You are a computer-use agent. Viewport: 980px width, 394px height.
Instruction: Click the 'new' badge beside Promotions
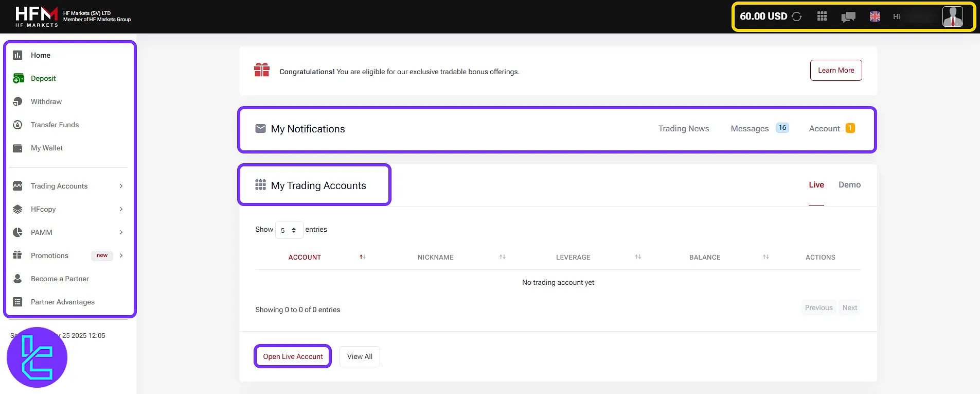[102, 255]
